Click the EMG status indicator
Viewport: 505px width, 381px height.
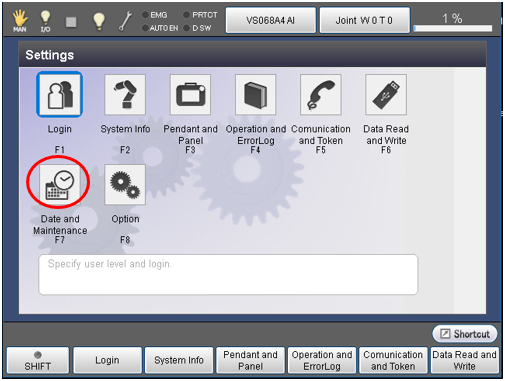click(155, 15)
